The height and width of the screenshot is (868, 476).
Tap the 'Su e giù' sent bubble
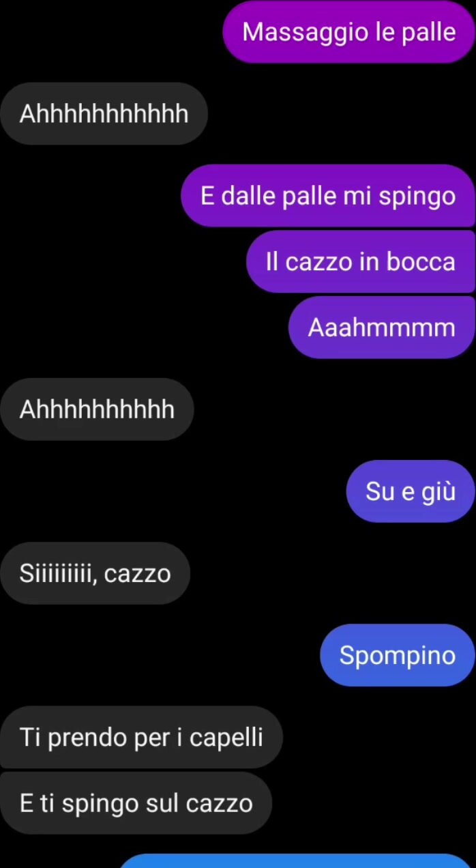(410, 491)
